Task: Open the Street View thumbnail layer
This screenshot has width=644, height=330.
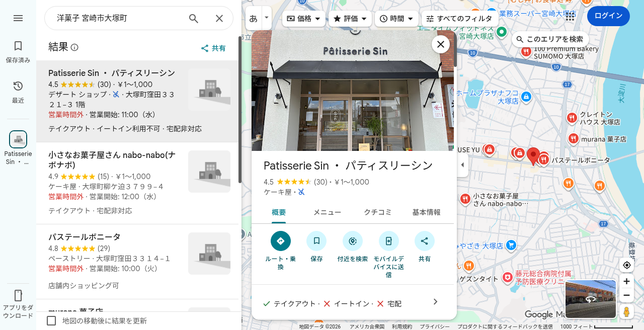Action: click(x=591, y=299)
